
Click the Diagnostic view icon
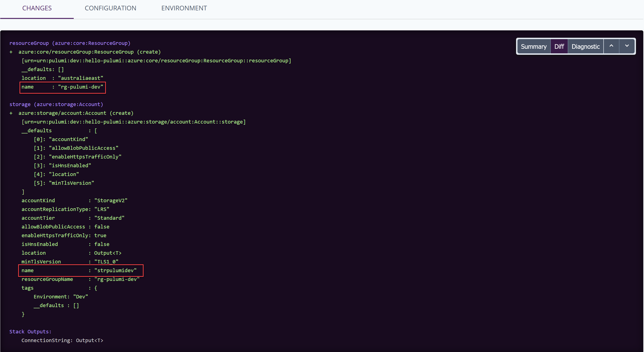(585, 46)
